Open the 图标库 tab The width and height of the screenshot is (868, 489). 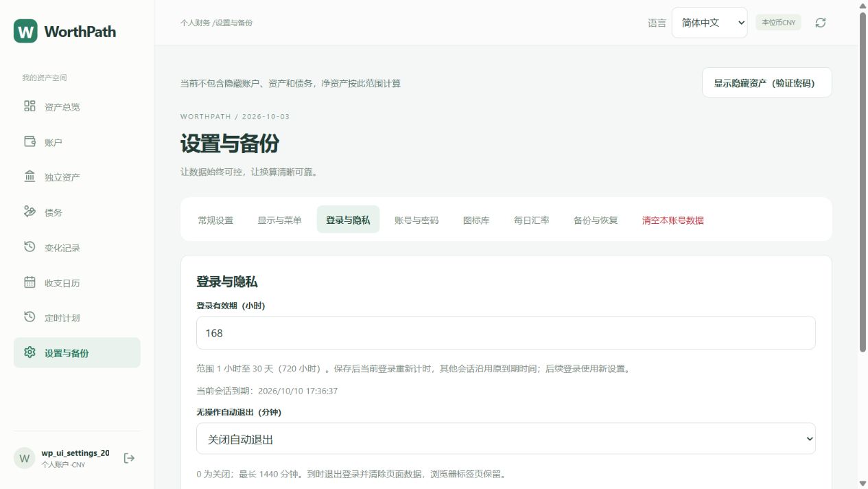click(x=476, y=220)
